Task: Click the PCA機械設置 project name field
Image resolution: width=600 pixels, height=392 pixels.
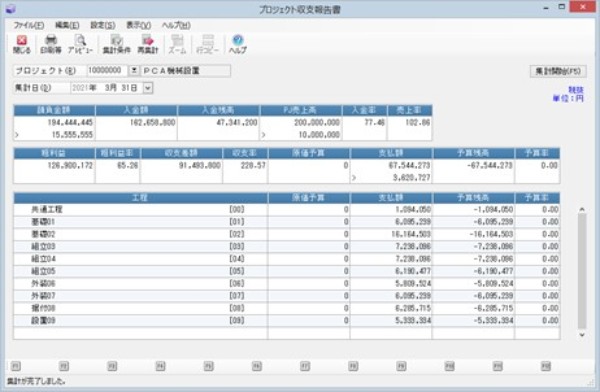Action: [x=186, y=71]
